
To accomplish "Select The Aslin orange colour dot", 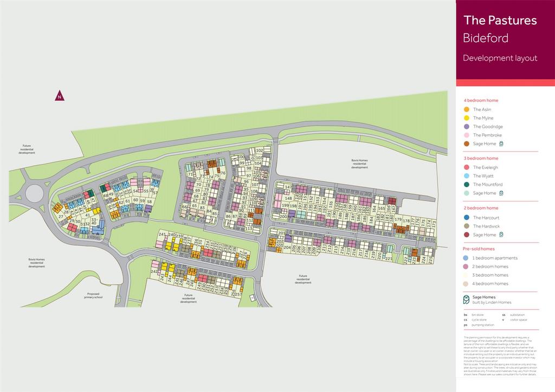I will tap(467, 109).
